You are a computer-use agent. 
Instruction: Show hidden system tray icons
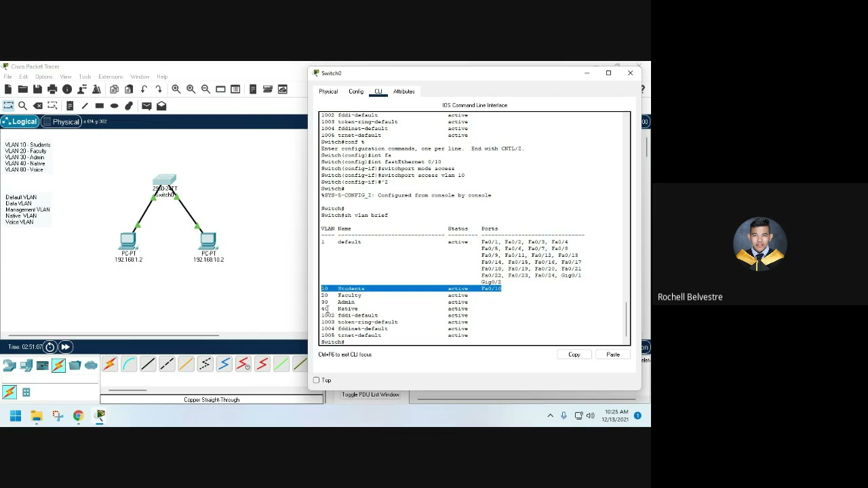(550, 415)
